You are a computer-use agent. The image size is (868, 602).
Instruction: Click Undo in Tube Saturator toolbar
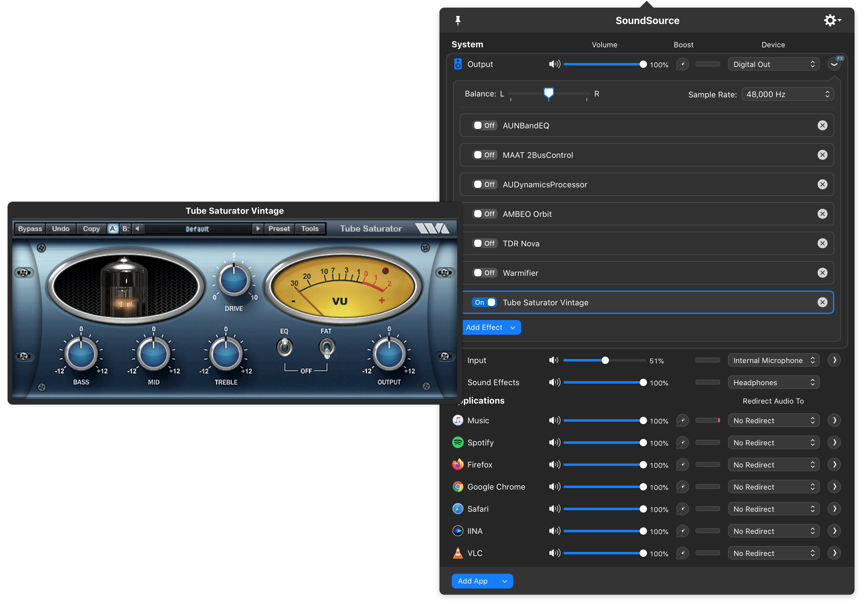point(61,229)
